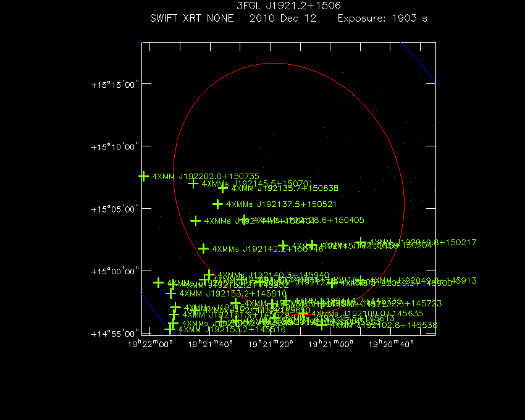This screenshot has height=420, width=525.
Task: Select source label 4XMM J192153.2+145810
Action: [x=233, y=294]
